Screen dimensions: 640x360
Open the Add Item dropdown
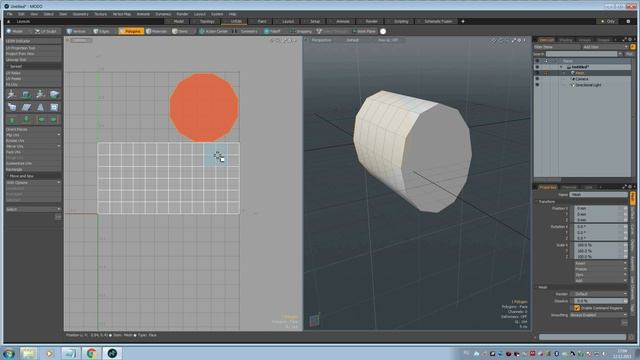(604, 47)
